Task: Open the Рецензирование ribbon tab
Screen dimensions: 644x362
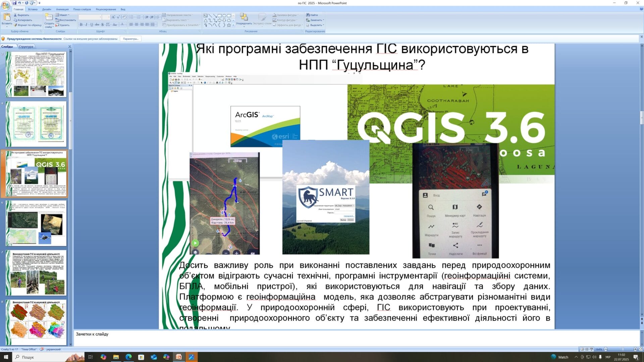Action: (106, 9)
